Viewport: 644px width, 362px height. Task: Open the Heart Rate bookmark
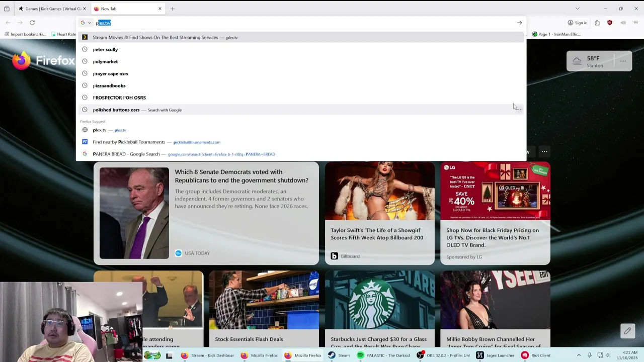pos(63,34)
